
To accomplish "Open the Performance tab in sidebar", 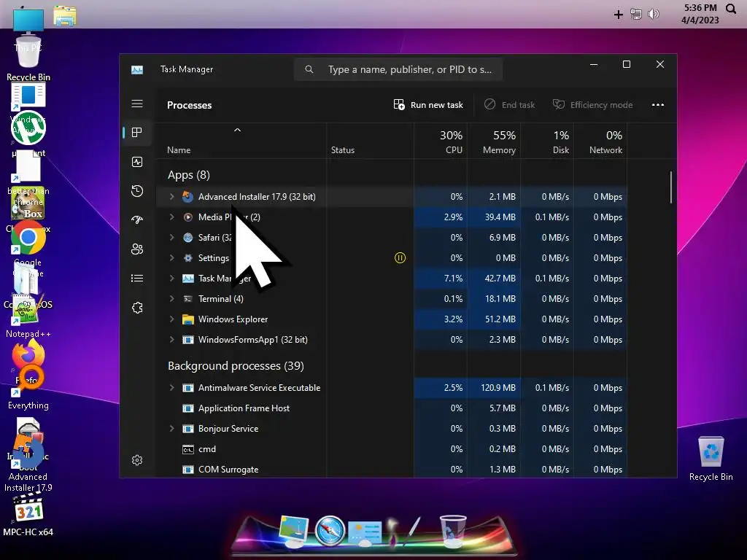I will point(137,162).
